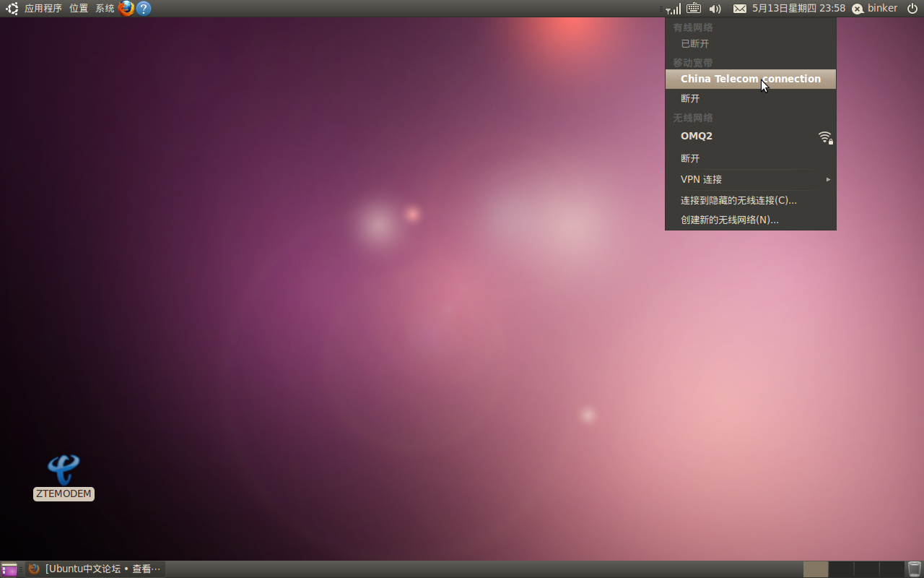
Task: Click 断开 under the OMQ2 wireless network
Action: point(751,158)
